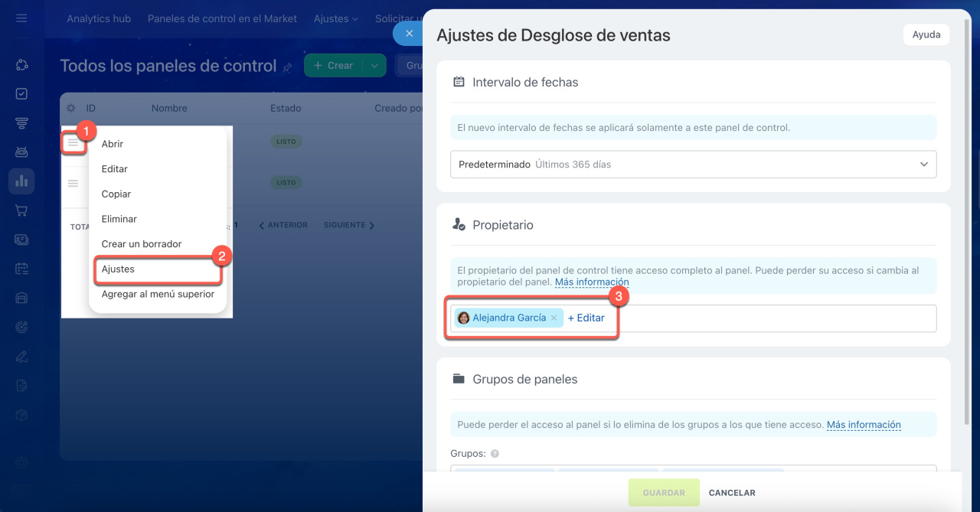
Task: Open the Crear button dropdown arrow
Action: point(374,66)
